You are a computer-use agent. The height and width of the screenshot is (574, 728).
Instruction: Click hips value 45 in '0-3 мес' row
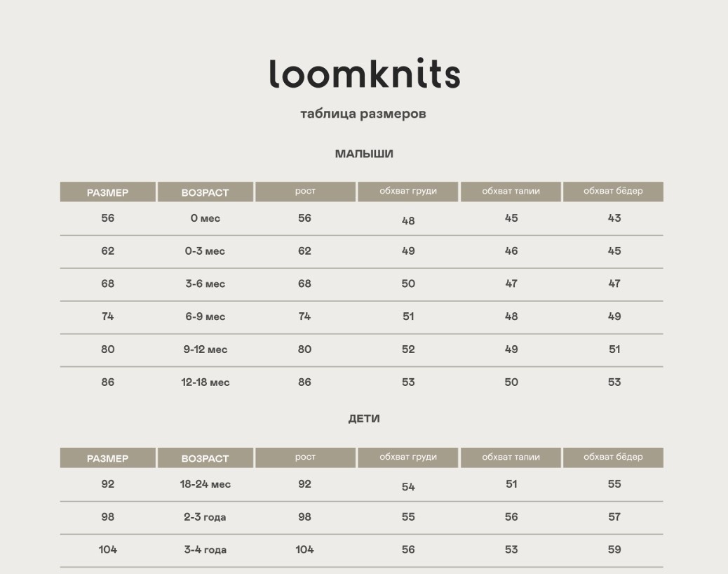[614, 251]
